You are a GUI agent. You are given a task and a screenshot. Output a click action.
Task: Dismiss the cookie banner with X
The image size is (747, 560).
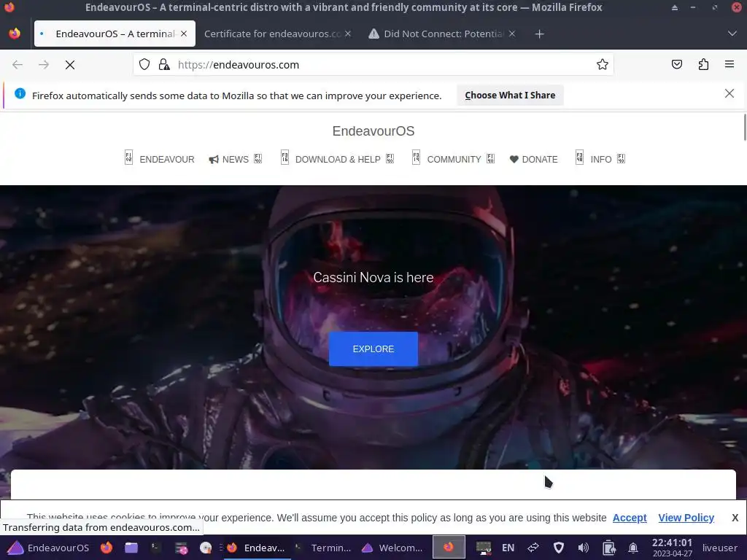tap(735, 518)
